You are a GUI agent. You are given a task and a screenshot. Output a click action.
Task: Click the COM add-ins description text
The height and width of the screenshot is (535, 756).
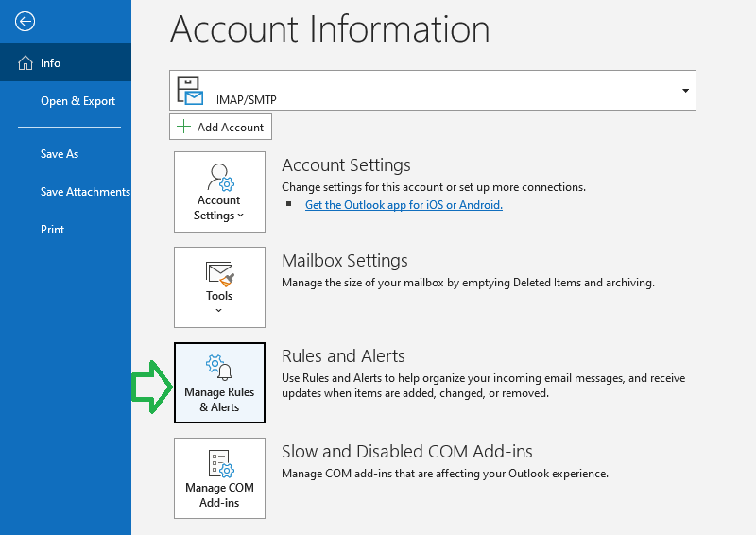point(445,474)
